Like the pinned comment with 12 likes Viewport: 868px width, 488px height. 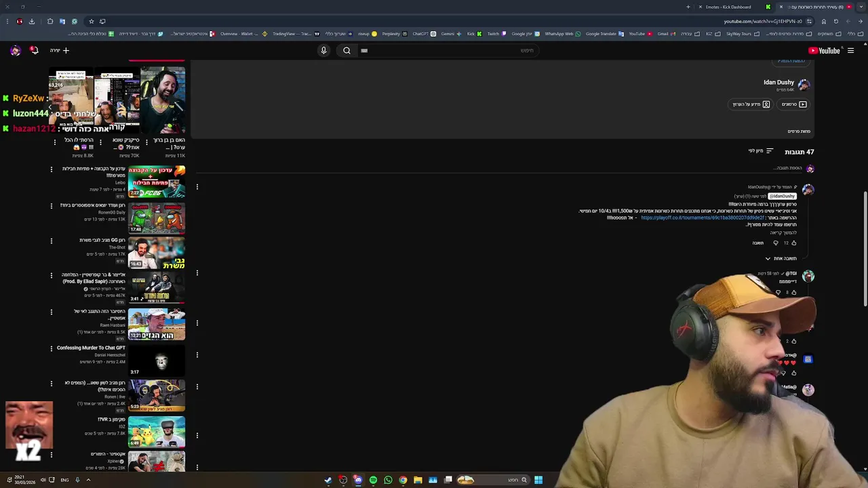[794, 243]
